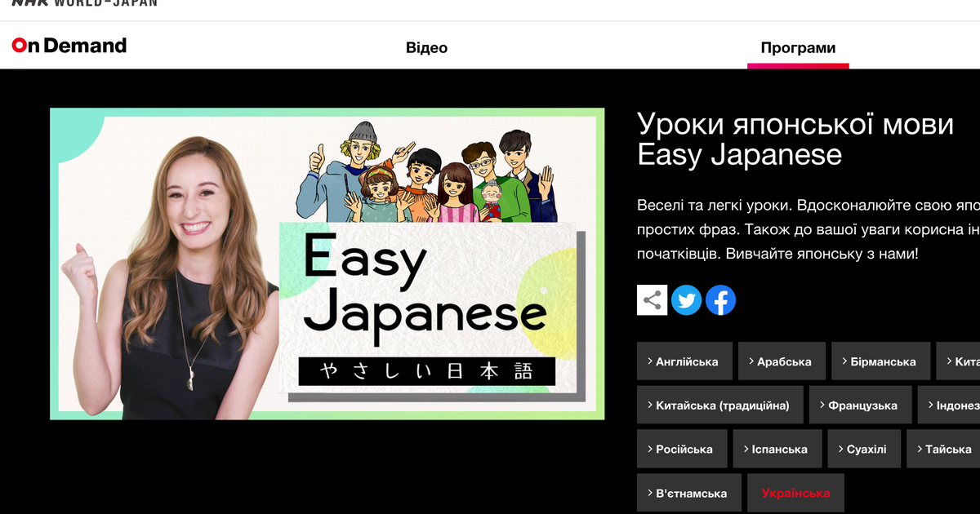This screenshot has width=980, height=514.
Task: Click the share icon
Action: coord(652,300)
